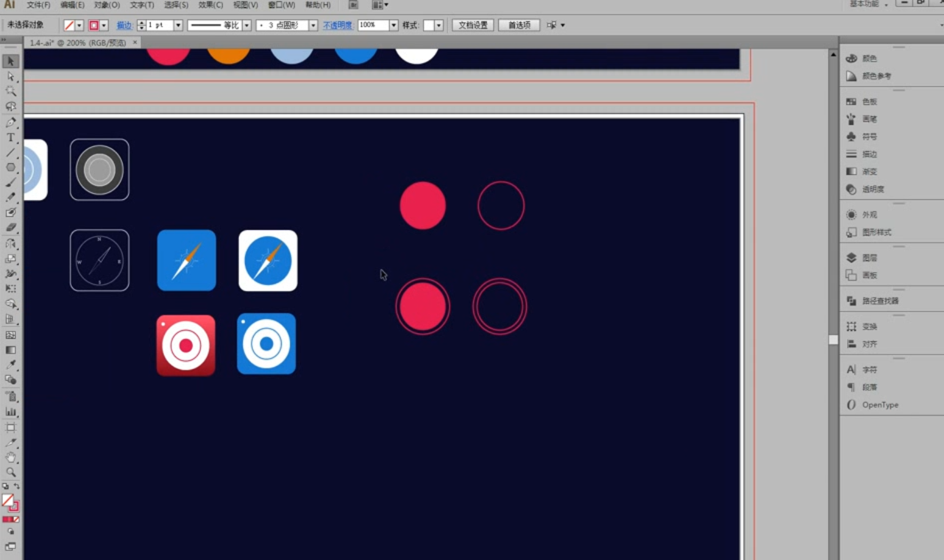Open the 文件(F) menu

click(x=38, y=5)
